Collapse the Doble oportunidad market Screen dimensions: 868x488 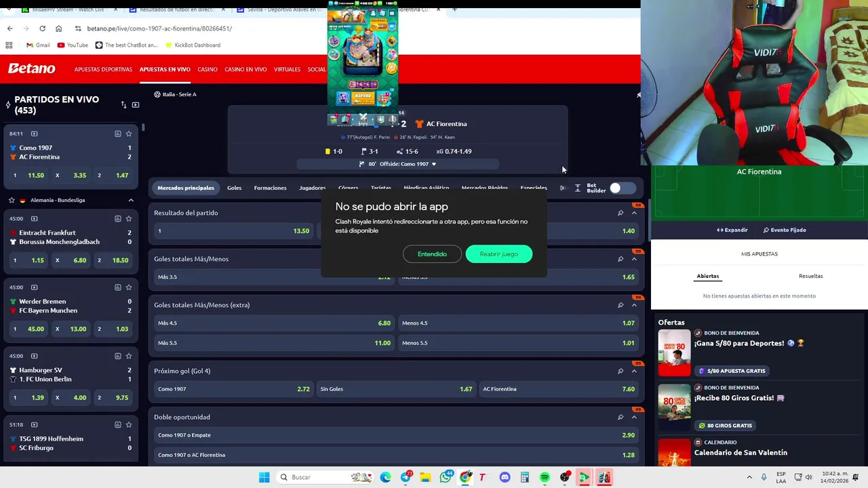634,417
